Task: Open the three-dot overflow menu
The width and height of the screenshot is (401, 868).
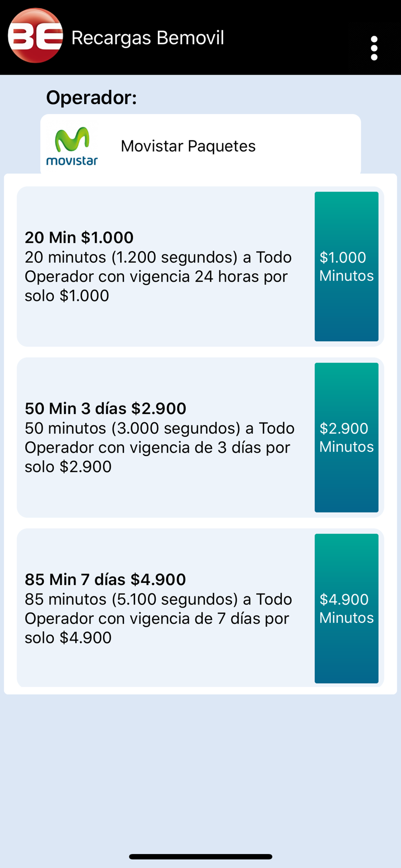Action: pyautogui.click(x=374, y=48)
